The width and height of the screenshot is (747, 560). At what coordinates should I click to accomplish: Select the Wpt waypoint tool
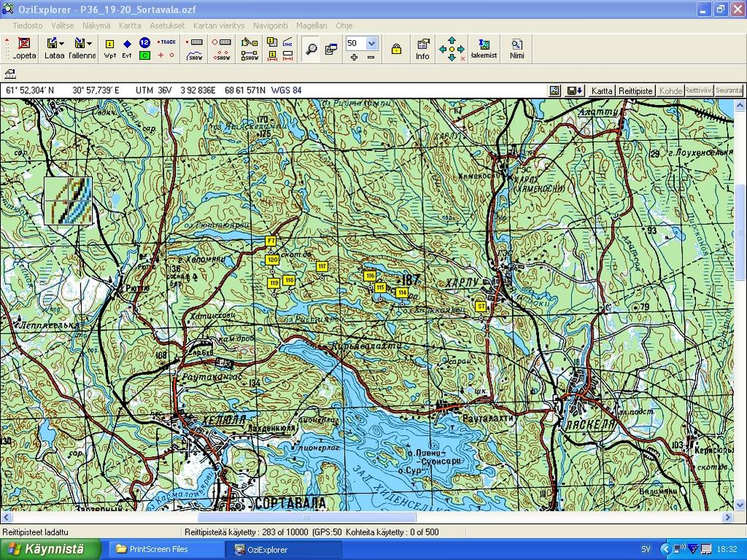[110, 48]
